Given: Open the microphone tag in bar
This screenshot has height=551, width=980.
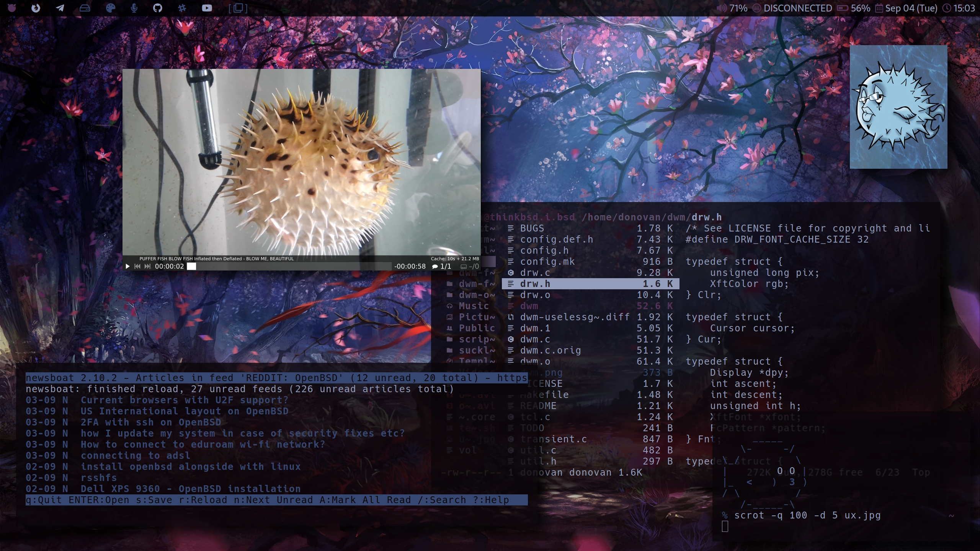Looking at the screenshot, I should 134,8.
